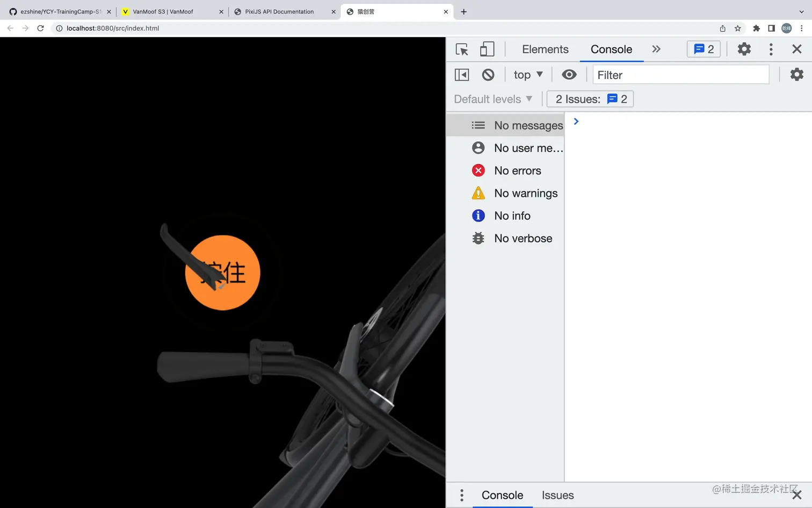Viewport: 812px width, 508px height.
Task: Select the No user messages row
Action: click(x=505, y=148)
